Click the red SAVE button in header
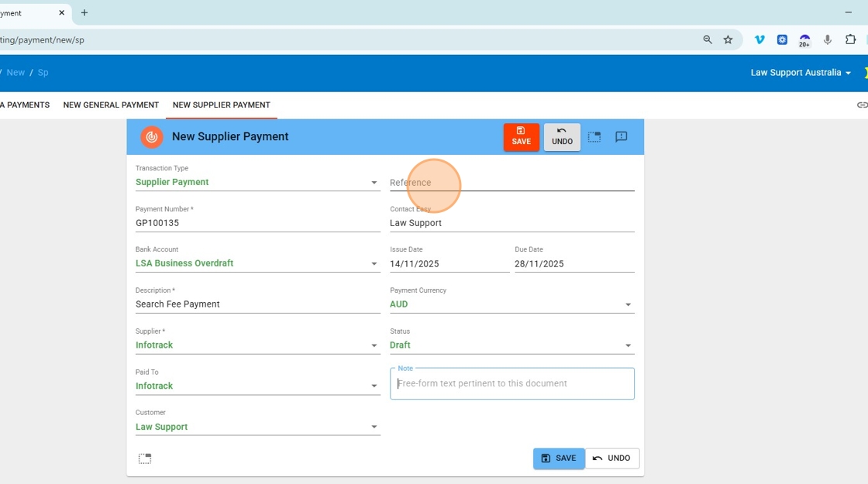Viewport: 868px width, 484px height. click(x=521, y=137)
